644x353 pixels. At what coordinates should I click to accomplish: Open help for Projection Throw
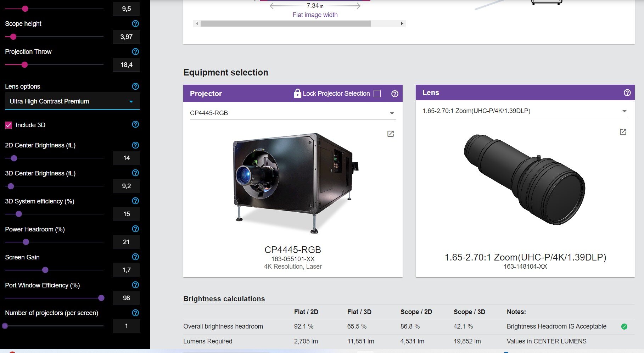(x=135, y=52)
